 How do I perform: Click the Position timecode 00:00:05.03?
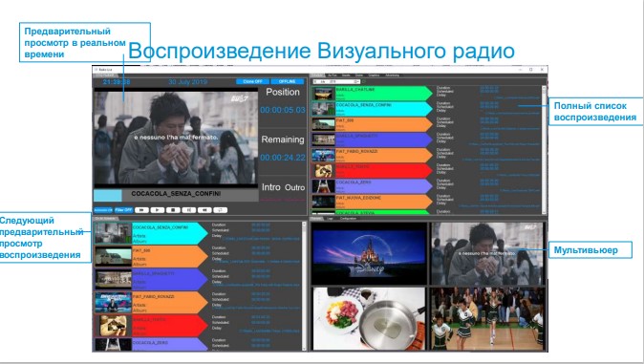283,110
